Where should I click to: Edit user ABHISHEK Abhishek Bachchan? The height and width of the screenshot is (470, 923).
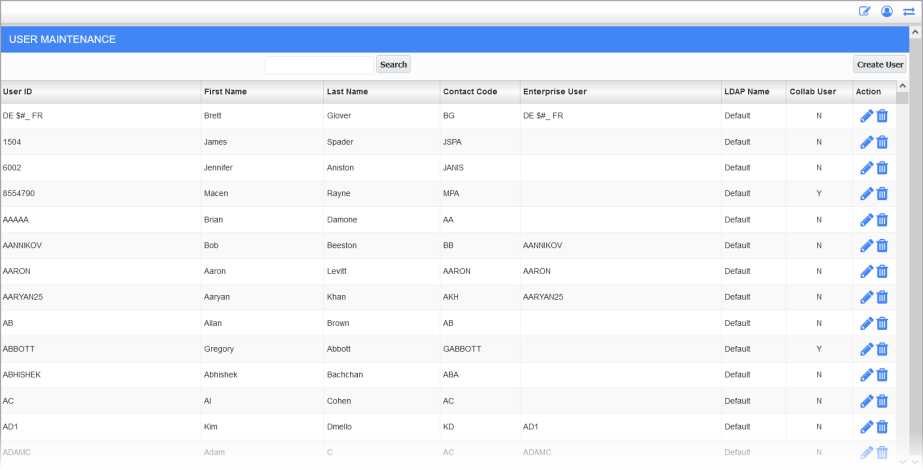point(866,375)
